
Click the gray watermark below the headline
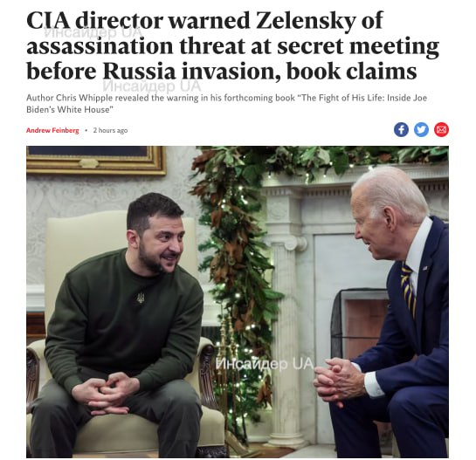[152, 86]
